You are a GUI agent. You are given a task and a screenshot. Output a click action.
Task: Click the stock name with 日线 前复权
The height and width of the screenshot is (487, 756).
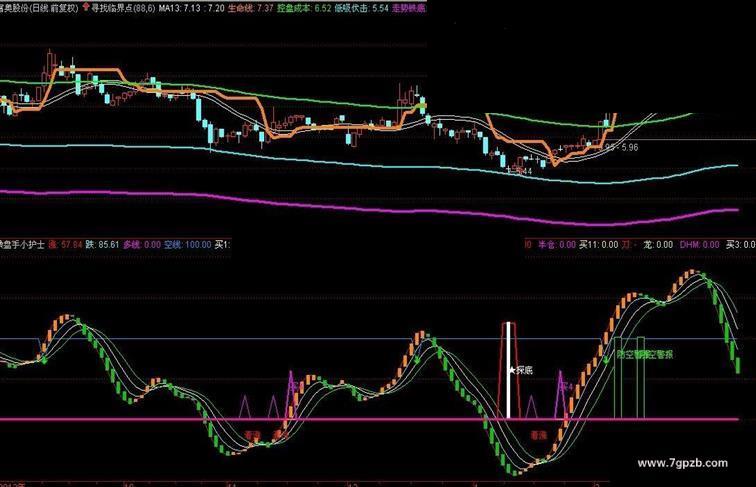point(40,8)
